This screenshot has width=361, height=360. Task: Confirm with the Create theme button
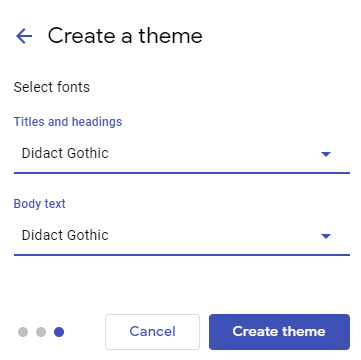tap(279, 332)
